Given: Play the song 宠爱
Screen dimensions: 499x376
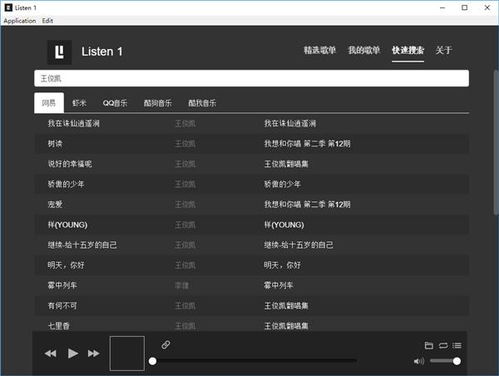Looking at the screenshot, I should coord(55,204).
